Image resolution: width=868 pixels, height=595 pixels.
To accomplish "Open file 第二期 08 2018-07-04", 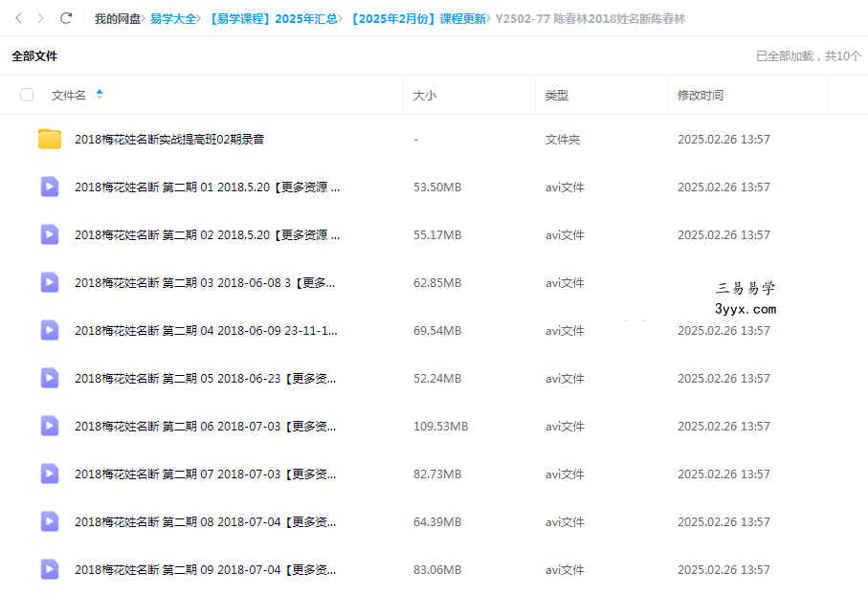I will click(206, 522).
